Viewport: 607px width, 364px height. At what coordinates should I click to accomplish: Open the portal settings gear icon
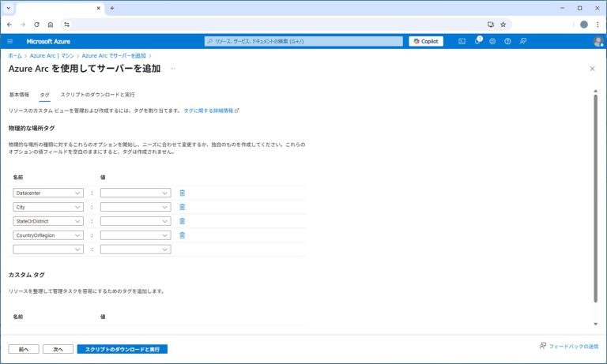[x=492, y=41]
